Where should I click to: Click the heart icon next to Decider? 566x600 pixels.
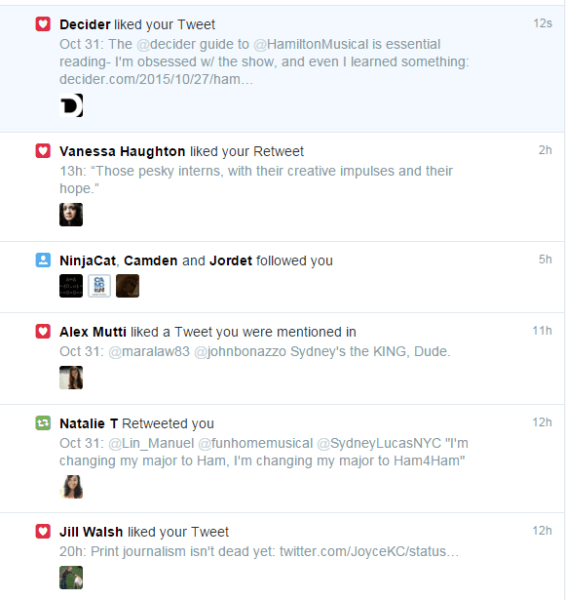point(43,24)
